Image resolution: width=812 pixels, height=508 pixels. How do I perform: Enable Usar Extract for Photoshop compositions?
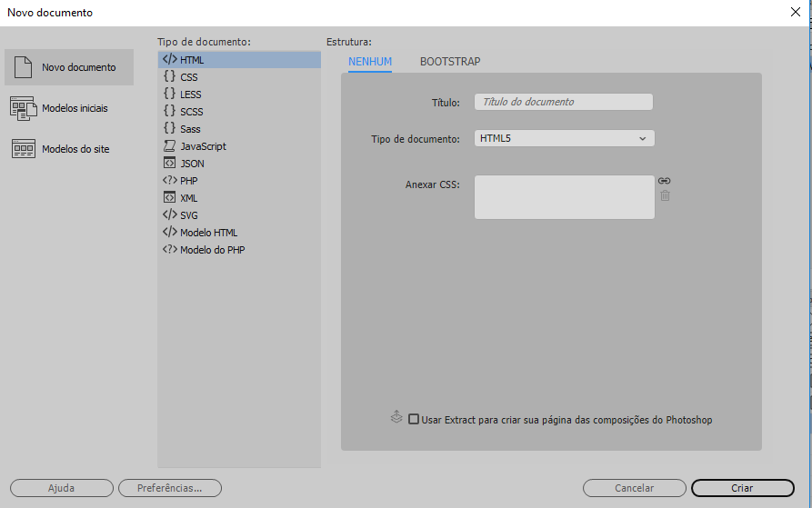413,419
